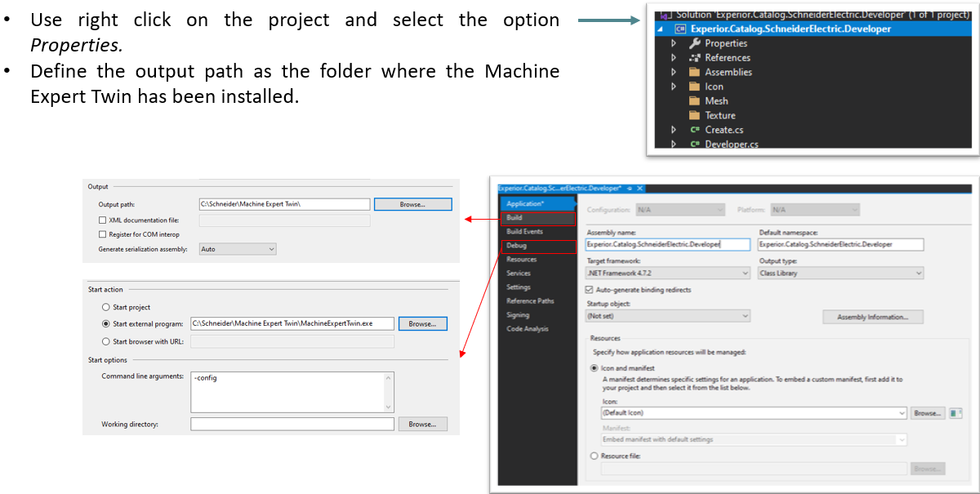Check the XML documentation file checkbox
The width and height of the screenshot is (980, 494).
[102, 220]
